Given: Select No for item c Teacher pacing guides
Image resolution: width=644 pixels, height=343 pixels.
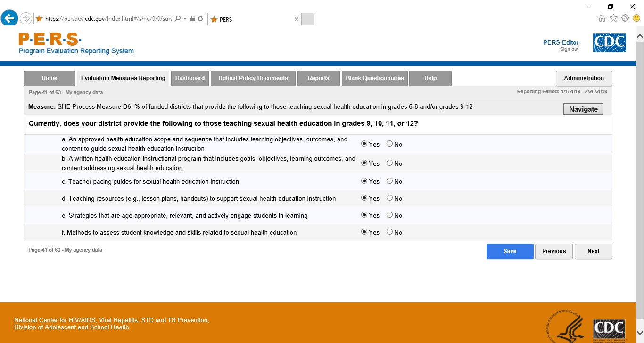Looking at the screenshot, I should pos(389,181).
